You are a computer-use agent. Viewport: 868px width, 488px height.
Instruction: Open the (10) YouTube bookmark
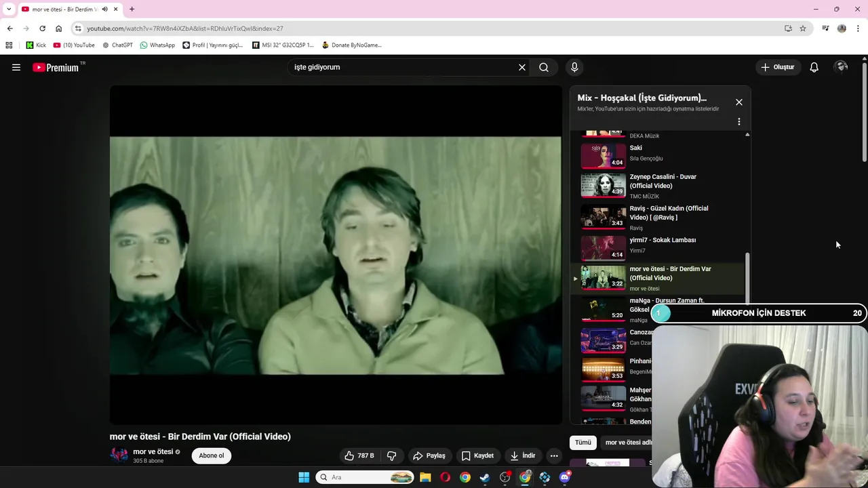pos(74,45)
